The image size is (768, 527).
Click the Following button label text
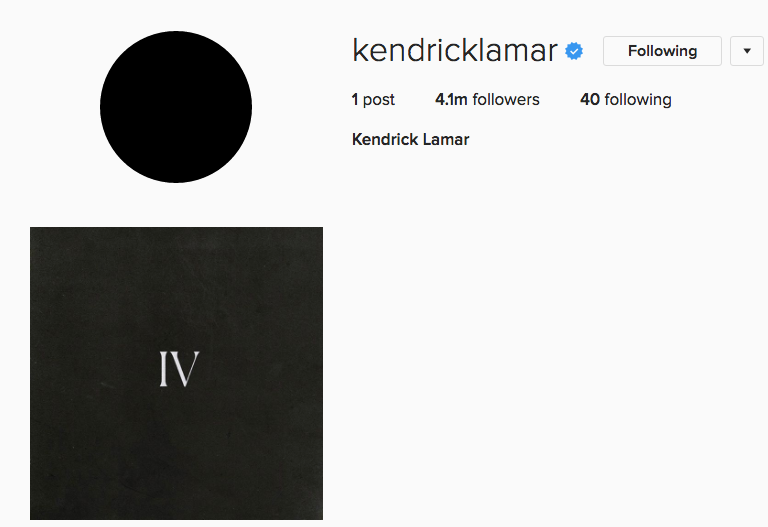(x=662, y=51)
